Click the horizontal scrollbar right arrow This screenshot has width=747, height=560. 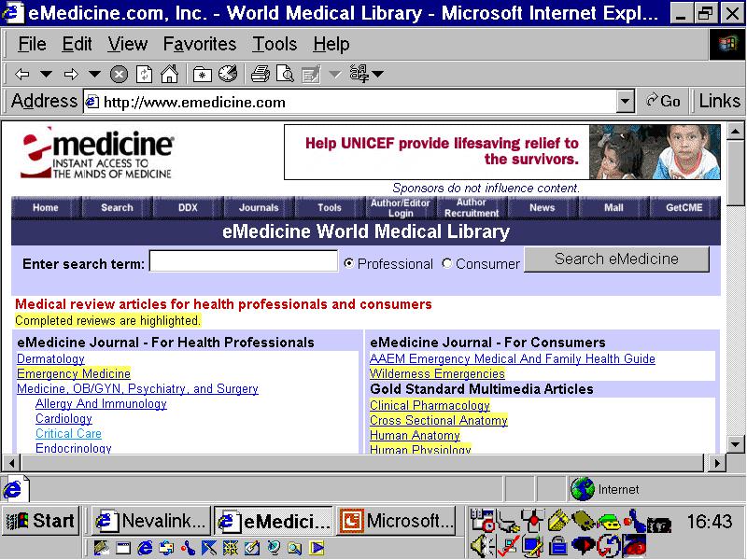click(x=717, y=462)
